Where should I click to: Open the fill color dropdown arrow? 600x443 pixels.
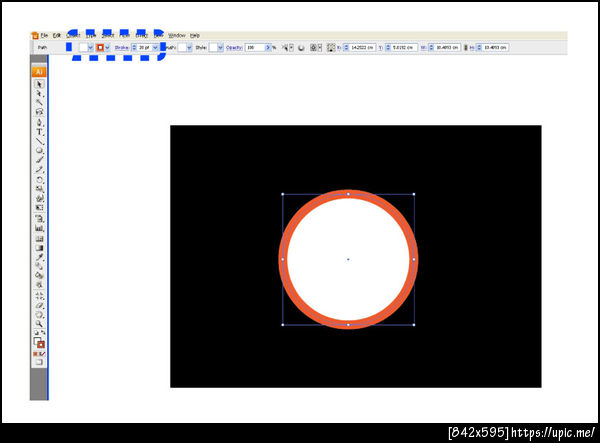coord(90,48)
